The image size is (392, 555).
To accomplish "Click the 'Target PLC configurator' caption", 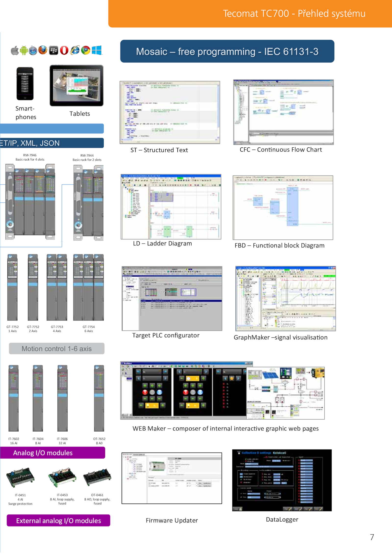I will (x=166, y=336).
